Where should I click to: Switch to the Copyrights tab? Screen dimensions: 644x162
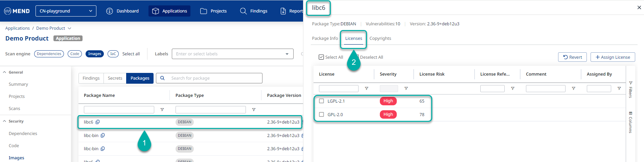380,38
